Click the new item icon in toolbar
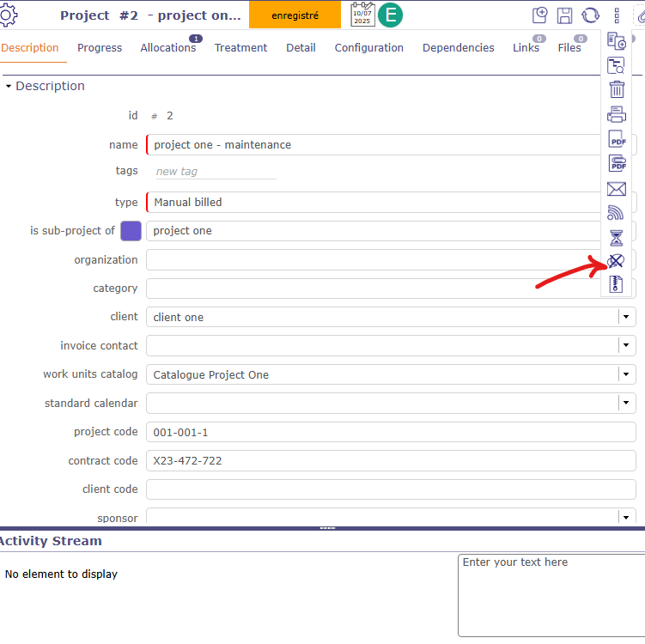The image size is (645, 644). [540, 15]
